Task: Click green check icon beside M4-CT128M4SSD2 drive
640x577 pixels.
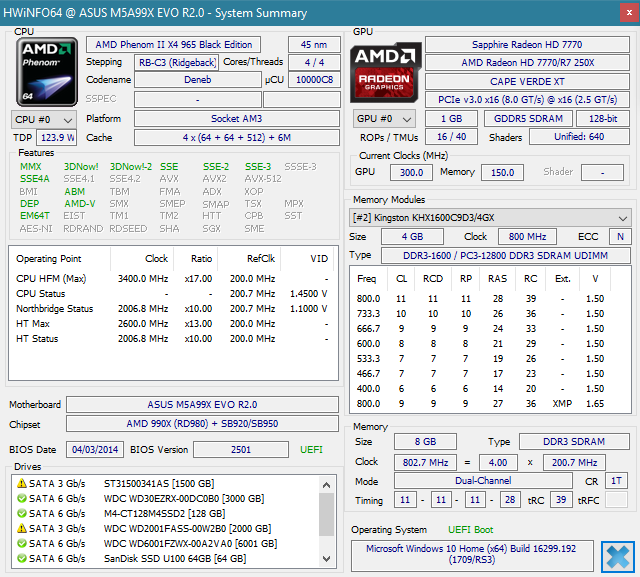Action: [22, 513]
